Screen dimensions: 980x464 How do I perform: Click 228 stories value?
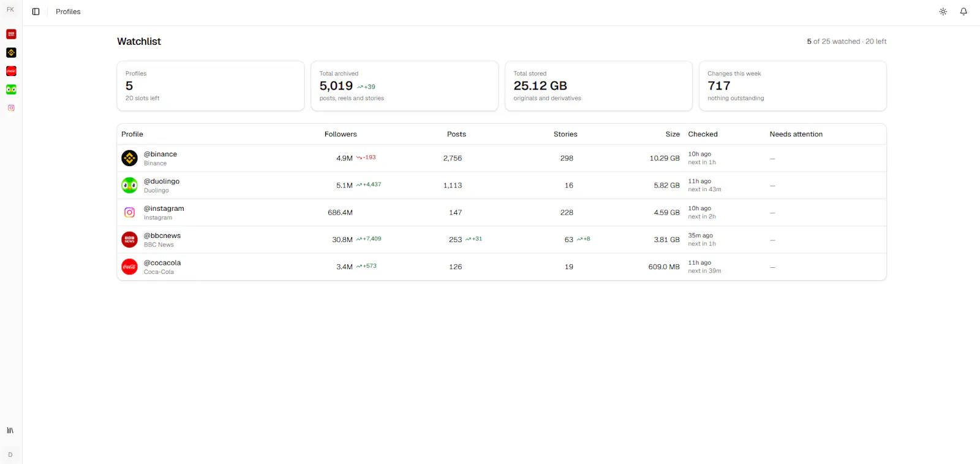567,213
